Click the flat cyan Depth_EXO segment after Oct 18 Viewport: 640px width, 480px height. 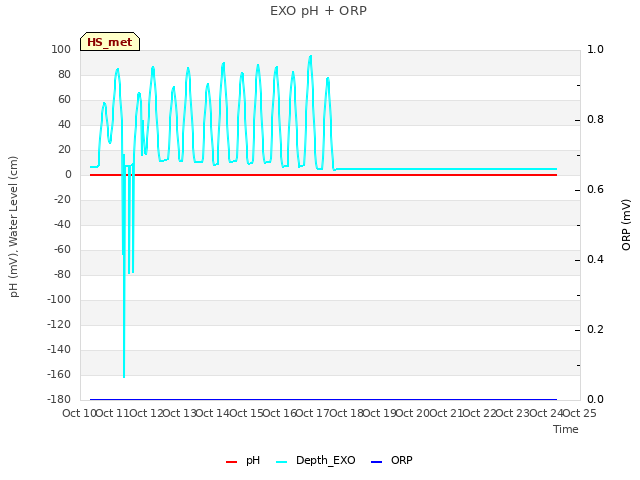pyautogui.click(x=447, y=169)
